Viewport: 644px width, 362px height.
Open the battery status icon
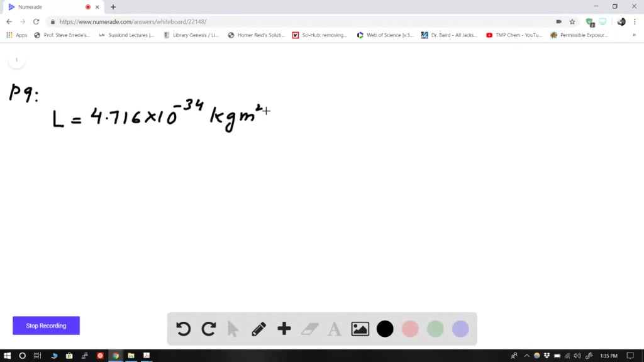pos(557,356)
